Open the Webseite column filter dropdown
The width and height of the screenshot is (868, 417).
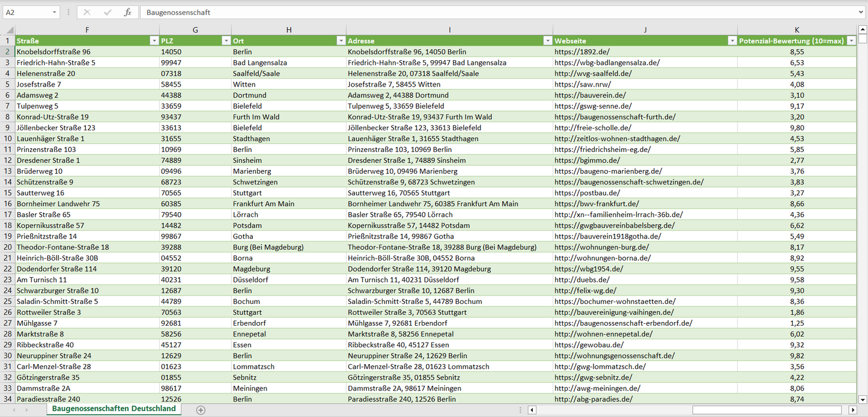[732, 41]
